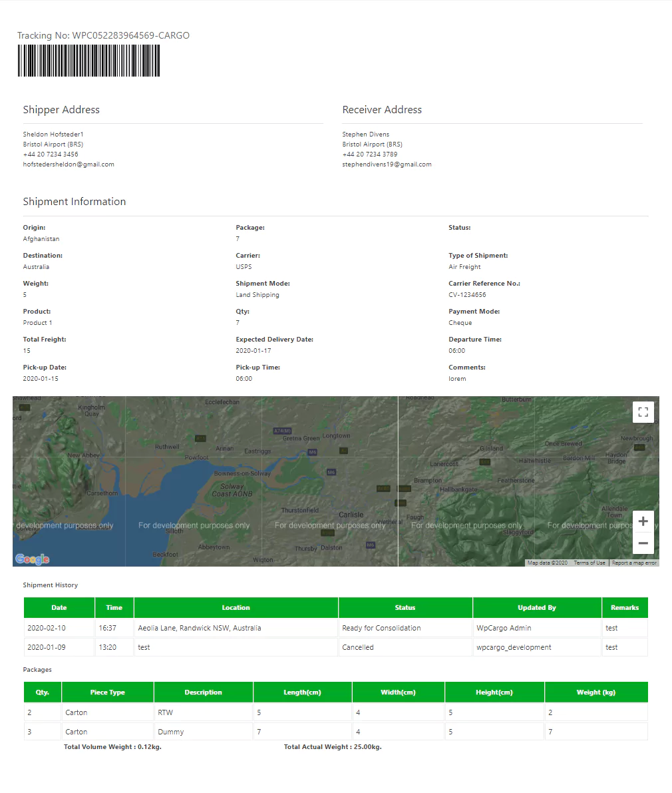Click Updated By cell wpcargo_development
The height and width of the screenshot is (793, 672).
tap(537, 647)
